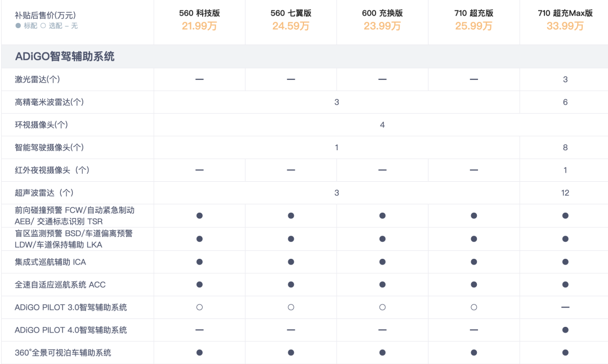
Task: Click the 激光雷达 dash under 710 超充版
Action: point(474,79)
